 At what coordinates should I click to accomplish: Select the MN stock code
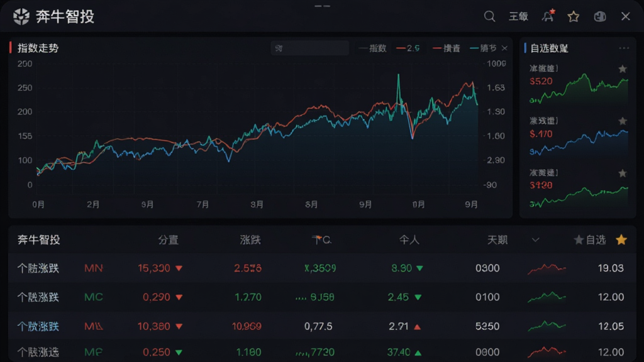[x=94, y=268]
